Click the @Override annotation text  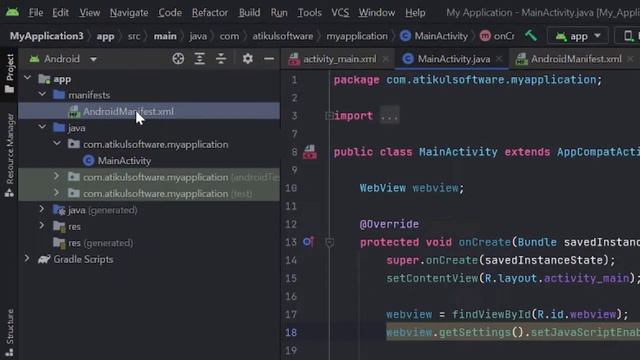click(389, 224)
